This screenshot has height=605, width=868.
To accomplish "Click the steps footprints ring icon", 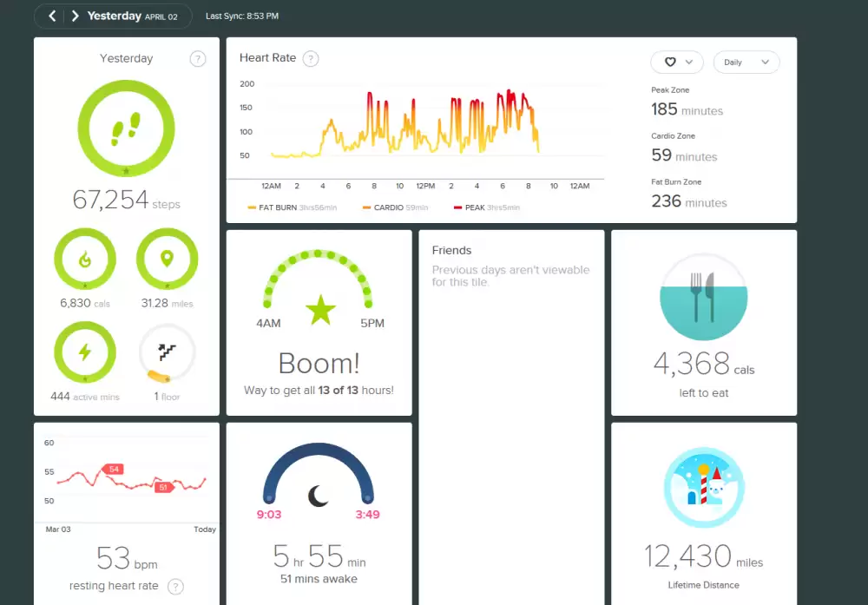I will click(127, 128).
